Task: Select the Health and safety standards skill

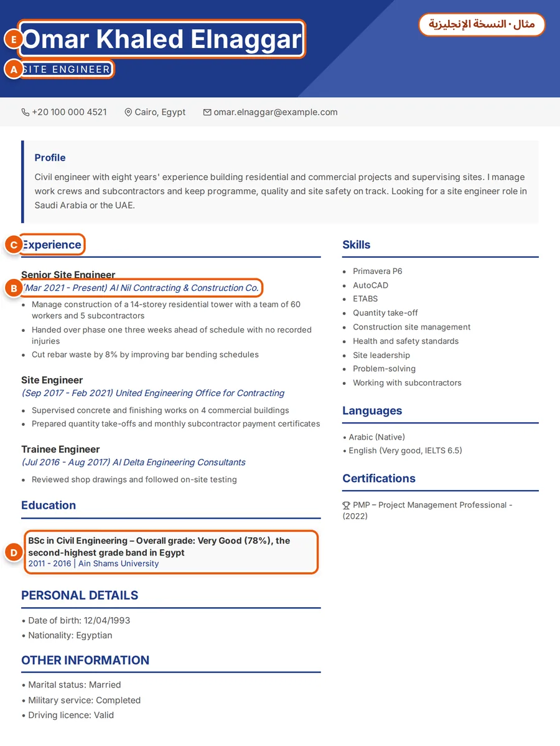Action: pyautogui.click(x=406, y=341)
